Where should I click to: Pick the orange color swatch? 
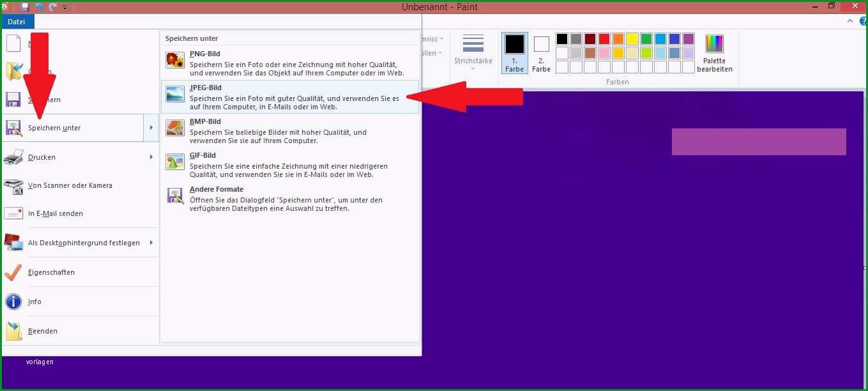click(618, 39)
